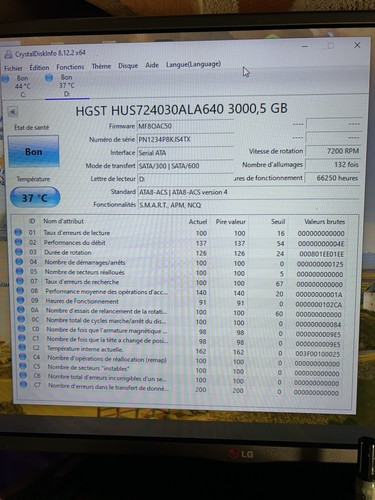375x500 pixels.
Task: Open the Thème menu
Action: tap(101, 66)
